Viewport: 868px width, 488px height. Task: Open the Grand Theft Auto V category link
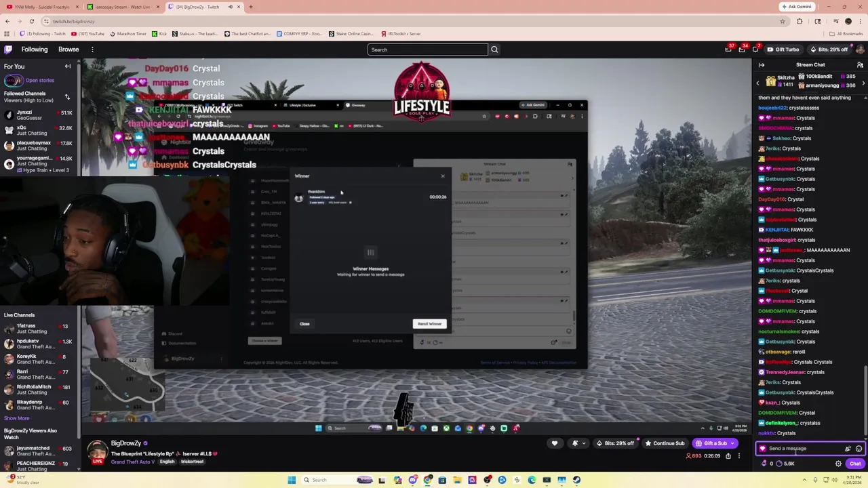pyautogui.click(x=133, y=462)
